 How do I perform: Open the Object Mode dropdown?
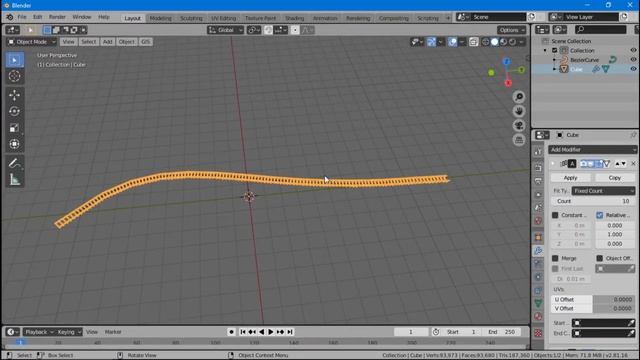32,42
